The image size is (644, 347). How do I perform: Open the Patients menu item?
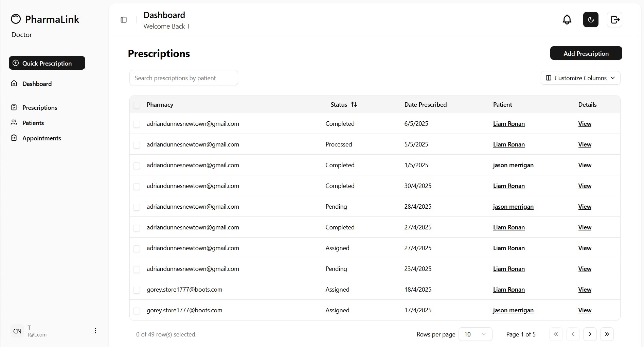coord(33,123)
